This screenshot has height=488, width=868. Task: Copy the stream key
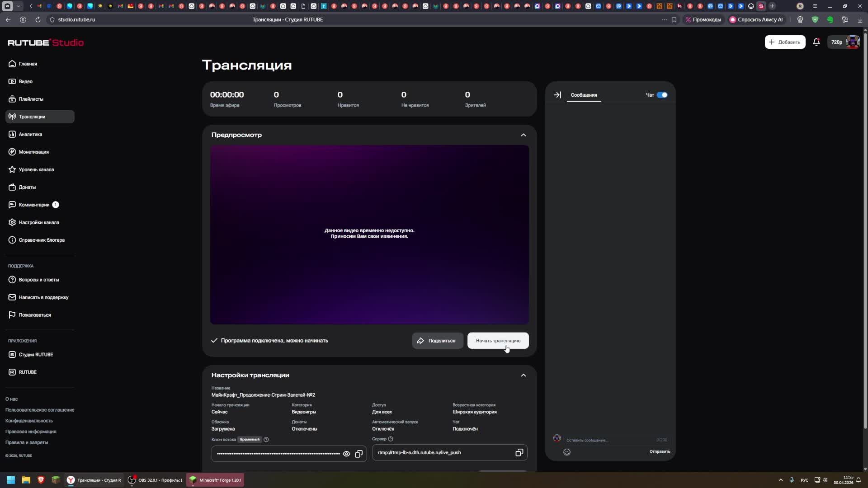tap(359, 454)
